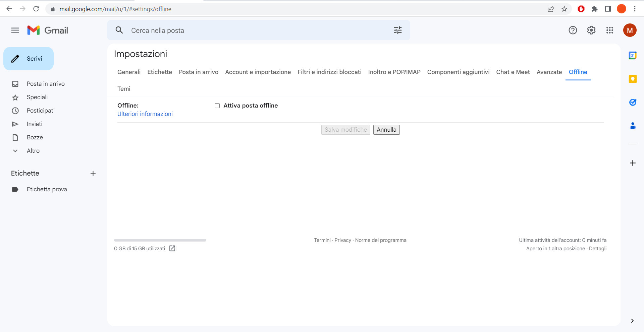Screen dimensions: 644x332
Task: Open Google Keep in the side panel
Action: [633, 79]
